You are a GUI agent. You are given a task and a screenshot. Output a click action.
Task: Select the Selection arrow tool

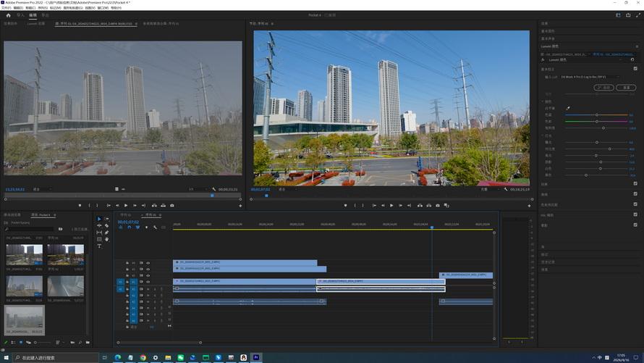(100, 219)
